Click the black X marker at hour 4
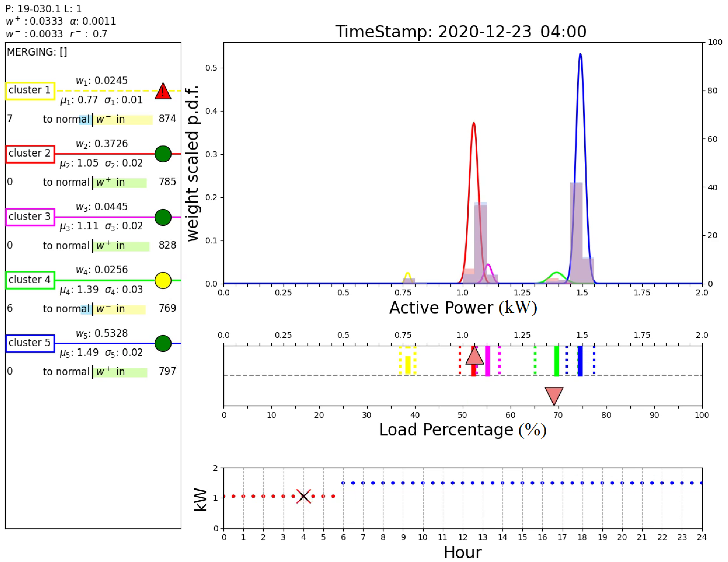The width and height of the screenshot is (728, 562). (303, 496)
